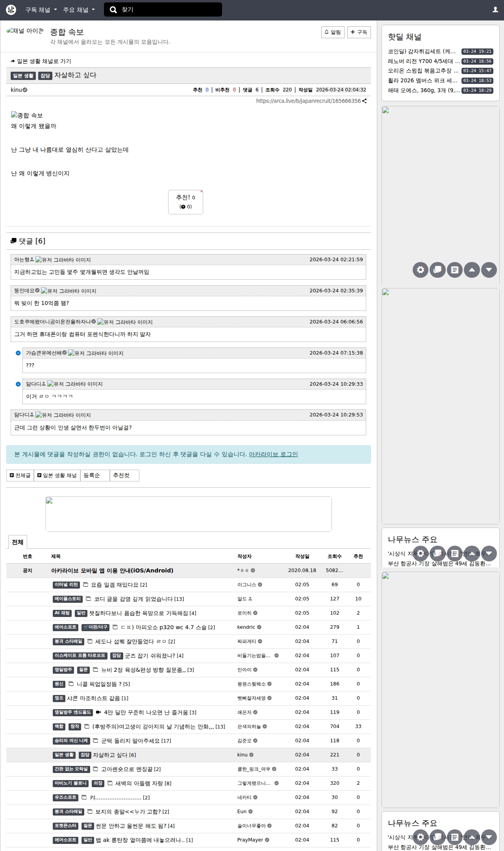Click the search magnifier icon
The height and width of the screenshot is (851, 504).
pos(113,10)
